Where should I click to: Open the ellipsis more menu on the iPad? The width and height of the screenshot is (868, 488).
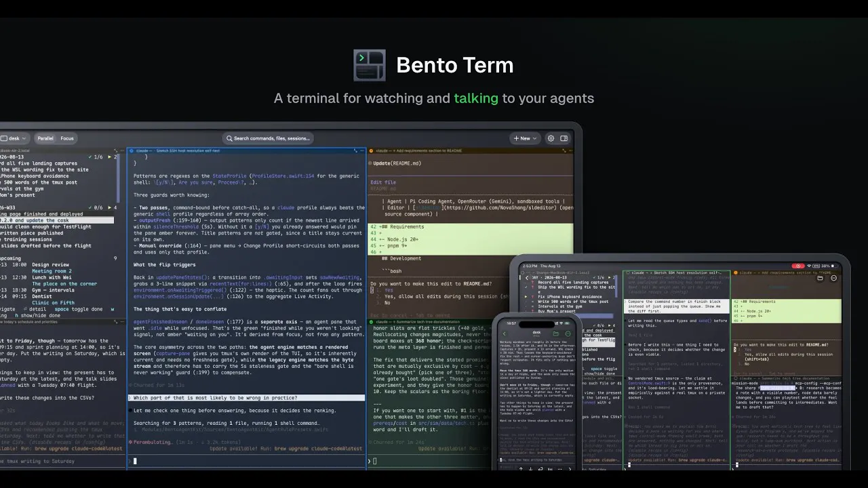(x=833, y=278)
